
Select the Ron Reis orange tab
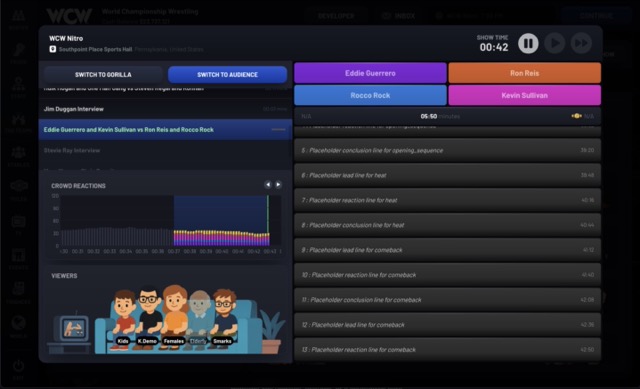click(524, 73)
